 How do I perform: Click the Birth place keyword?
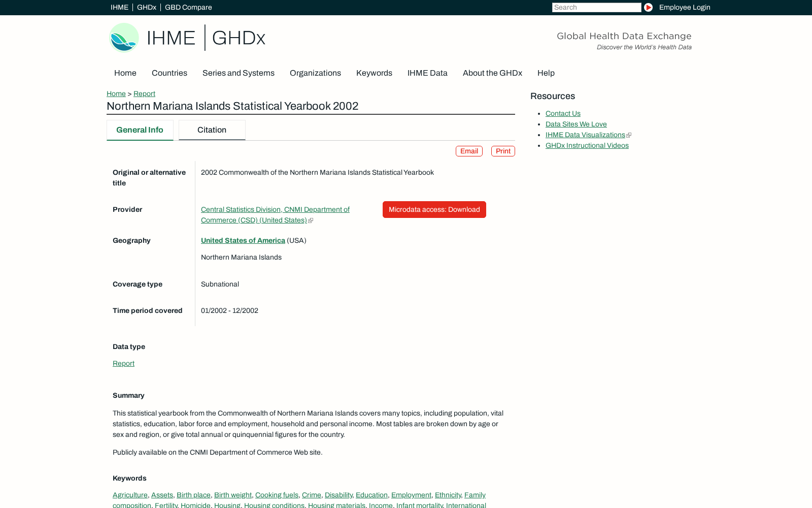(x=193, y=495)
